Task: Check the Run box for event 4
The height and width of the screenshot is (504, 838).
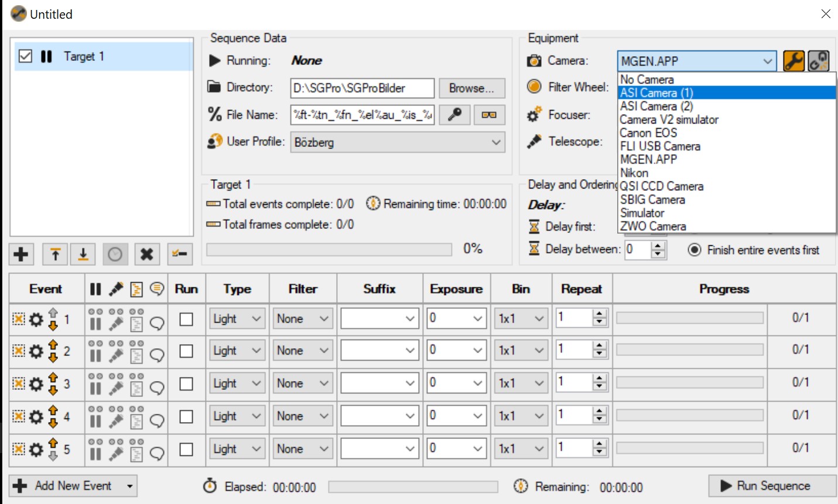Action: (186, 416)
